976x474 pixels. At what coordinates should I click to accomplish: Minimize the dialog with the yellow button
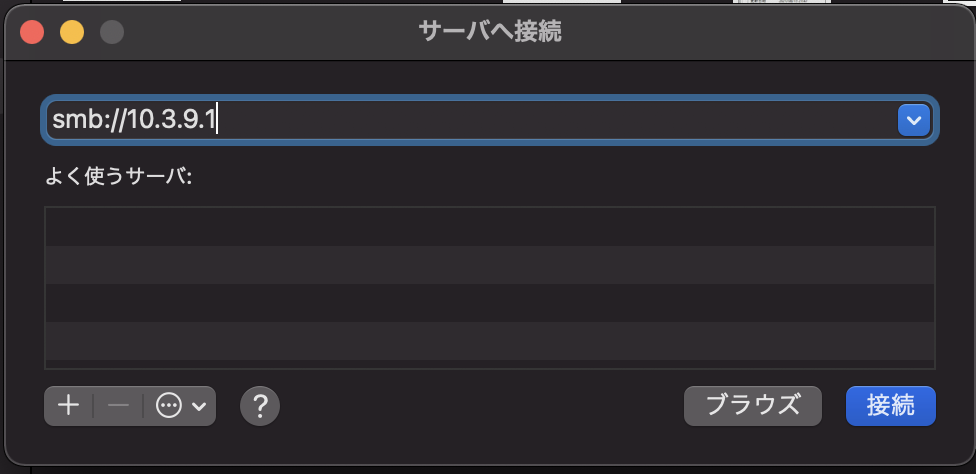[x=72, y=32]
